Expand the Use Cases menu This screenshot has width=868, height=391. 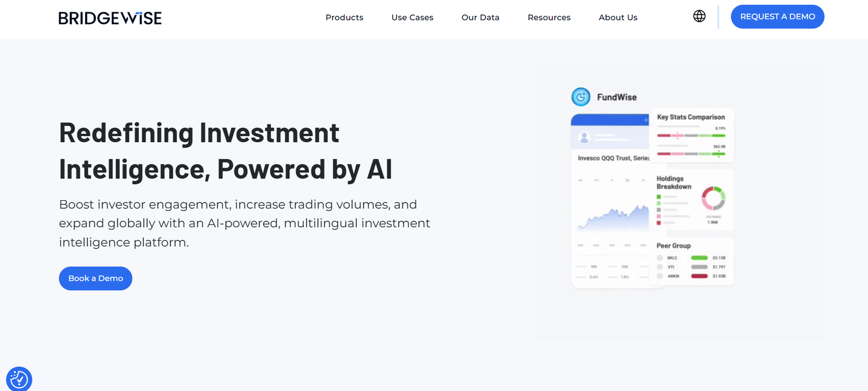point(412,17)
